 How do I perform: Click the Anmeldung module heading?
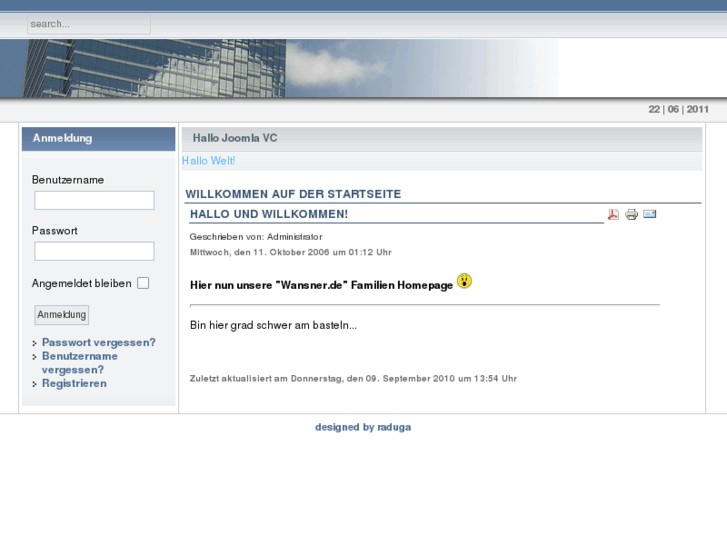point(62,138)
